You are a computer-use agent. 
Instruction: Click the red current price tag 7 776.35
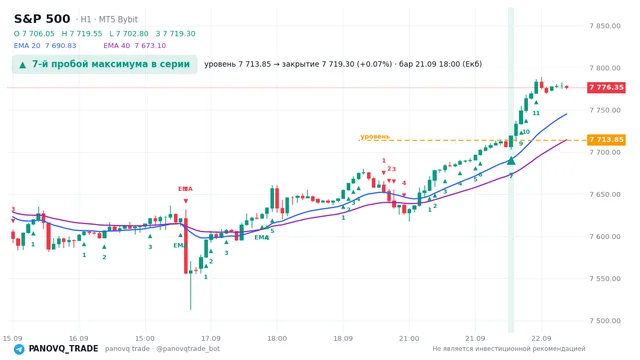coord(606,87)
